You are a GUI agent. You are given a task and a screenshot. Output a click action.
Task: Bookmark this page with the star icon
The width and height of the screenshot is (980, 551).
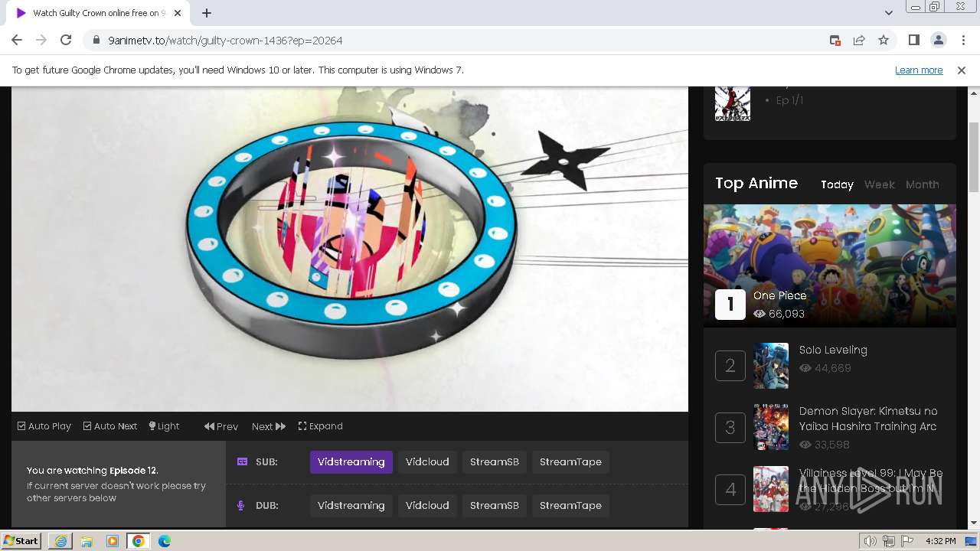pyautogui.click(x=884, y=41)
